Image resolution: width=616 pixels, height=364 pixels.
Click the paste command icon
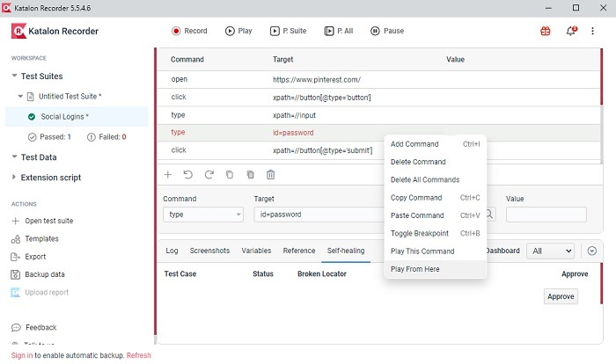tap(250, 175)
